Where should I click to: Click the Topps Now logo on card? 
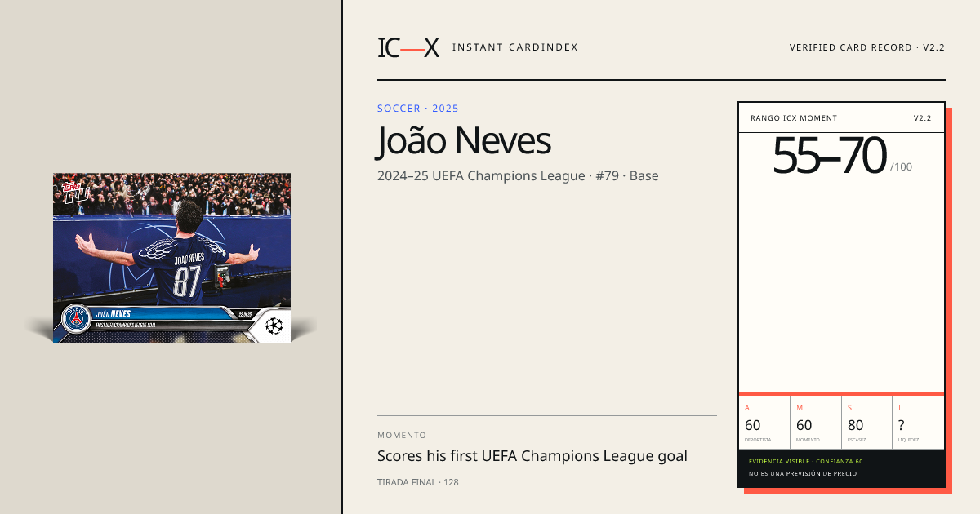point(77,193)
